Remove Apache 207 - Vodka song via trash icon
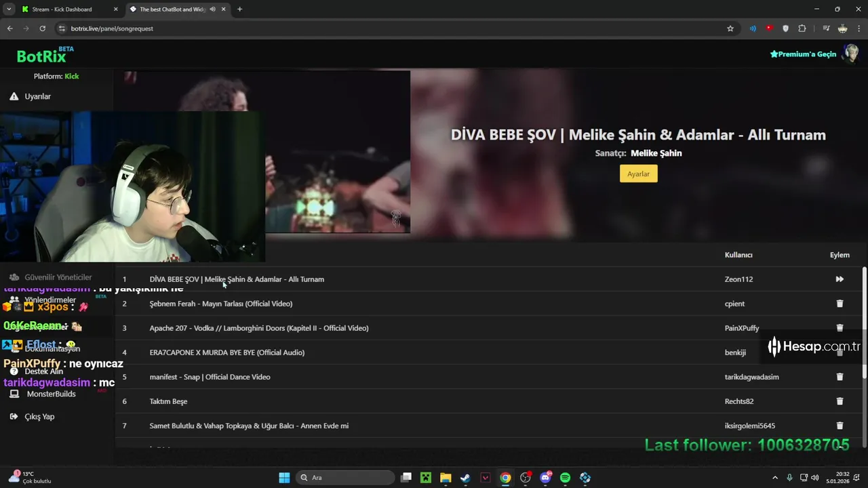Viewport: 868px width, 488px height. pyautogui.click(x=840, y=328)
